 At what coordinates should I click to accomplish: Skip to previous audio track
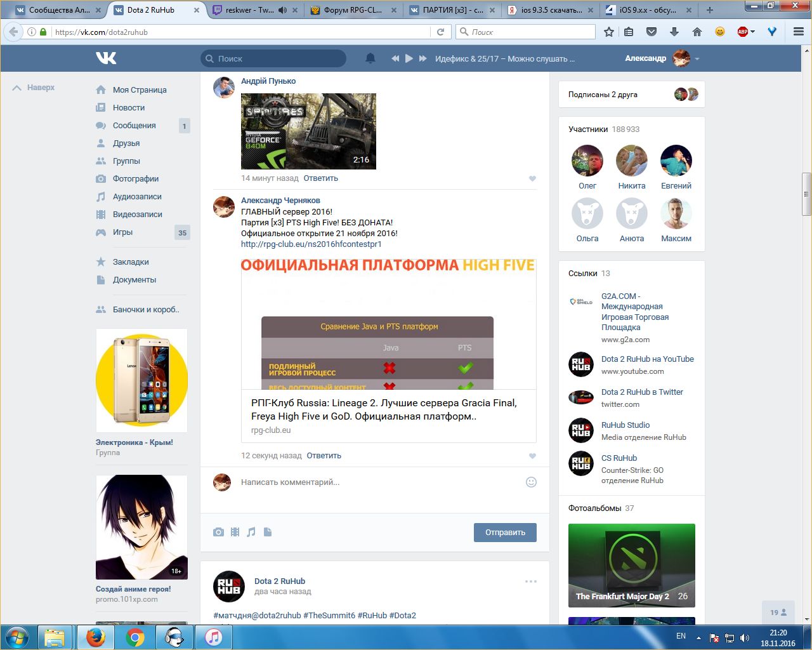click(x=395, y=58)
